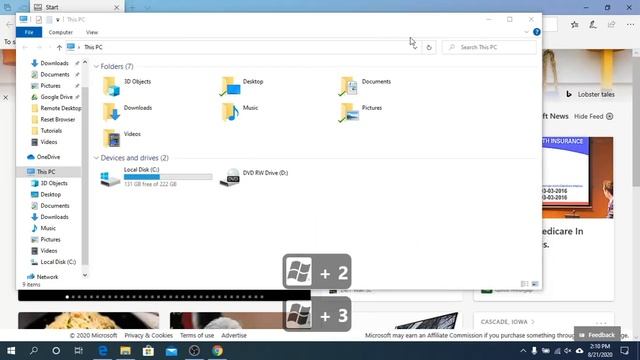Open Lobster tales Bing link

pyautogui.click(x=590, y=94)
